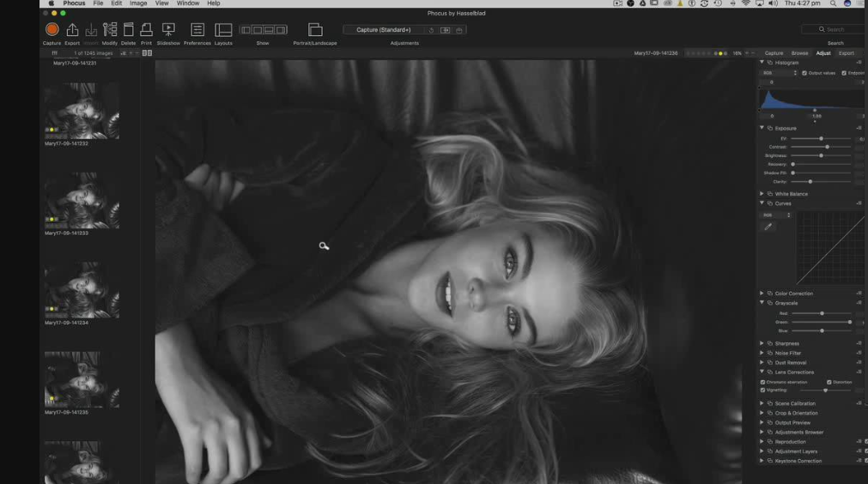The width and height of the screenshot is (868, 484).
Task: Toggle the Distortion checkbox
Action: 829,382
